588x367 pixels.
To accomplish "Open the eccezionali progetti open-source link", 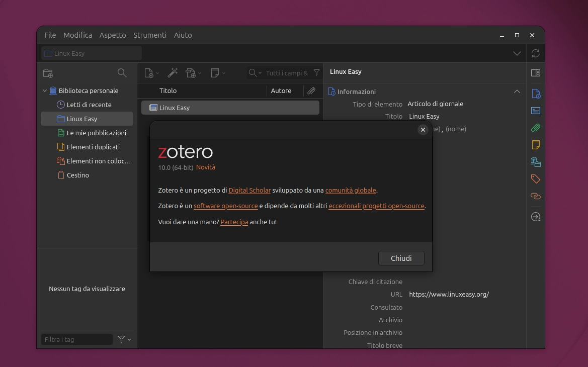I will 377,206.
